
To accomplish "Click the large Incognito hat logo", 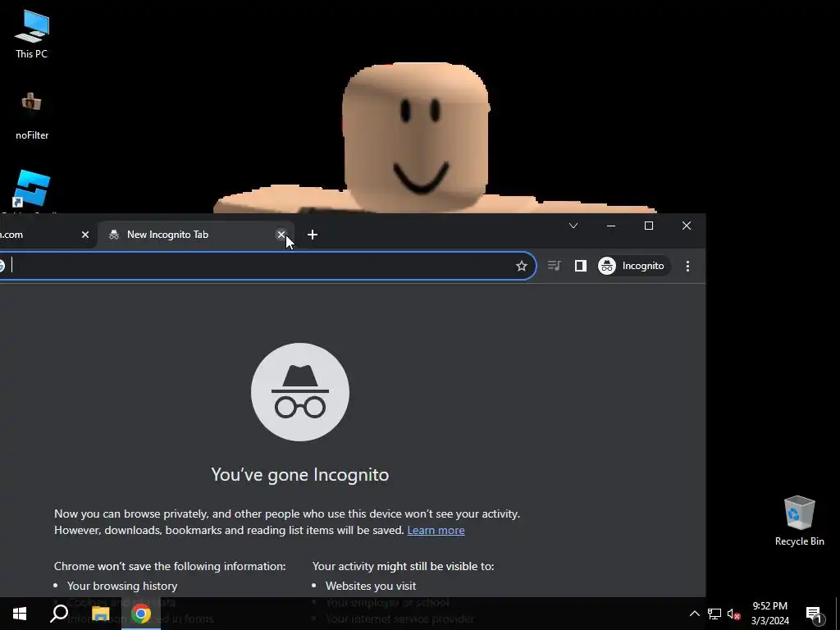I will tap(300, 392).
